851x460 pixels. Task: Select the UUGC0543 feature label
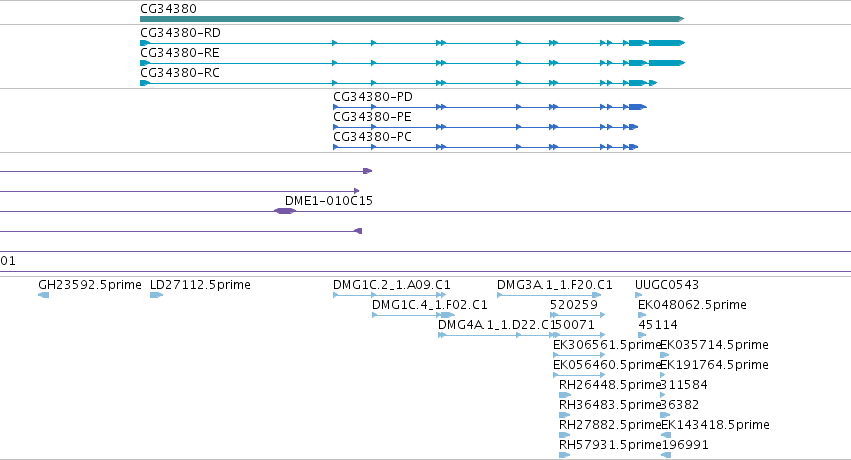[x=667, y=285]
